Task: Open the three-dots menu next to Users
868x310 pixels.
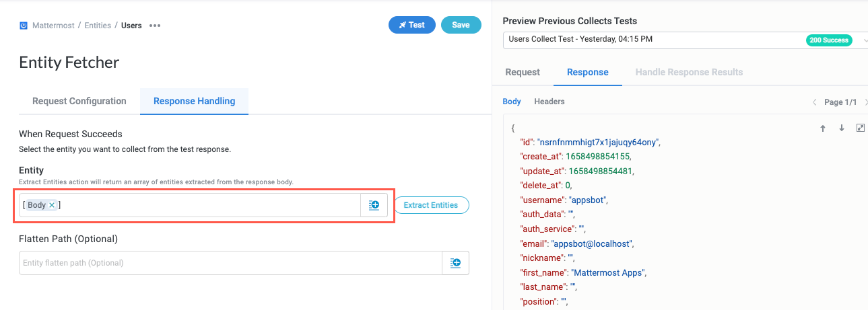Action: (155, 26)
